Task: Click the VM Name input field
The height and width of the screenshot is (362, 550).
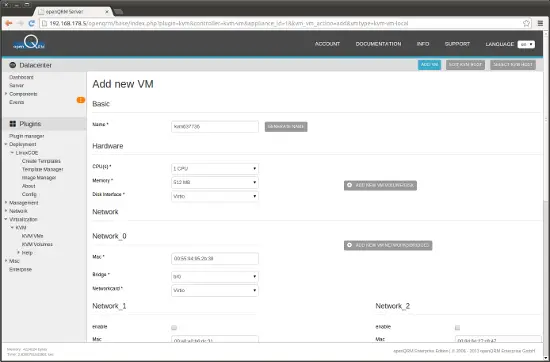Action: pos(215,127)
